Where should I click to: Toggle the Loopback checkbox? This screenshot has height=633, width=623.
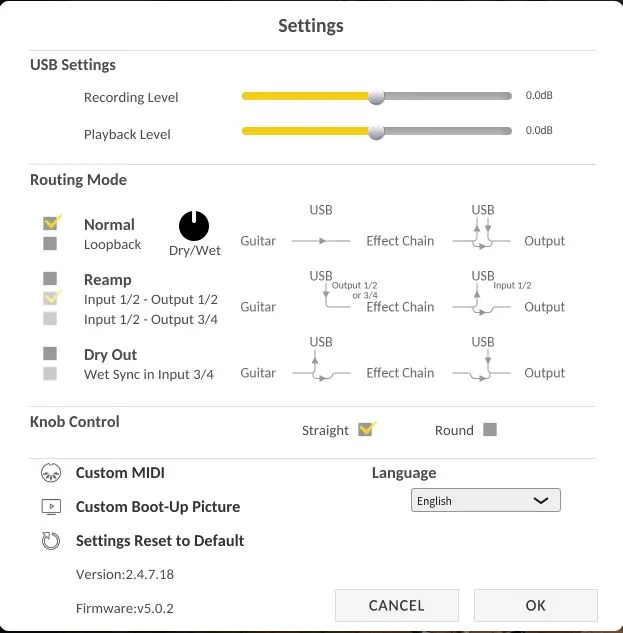pyautogui.click(x=50, y=243)
